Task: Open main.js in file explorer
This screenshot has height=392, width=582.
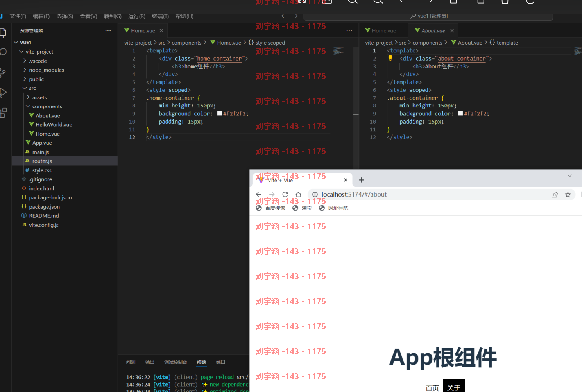Action: tap(64, 152)
